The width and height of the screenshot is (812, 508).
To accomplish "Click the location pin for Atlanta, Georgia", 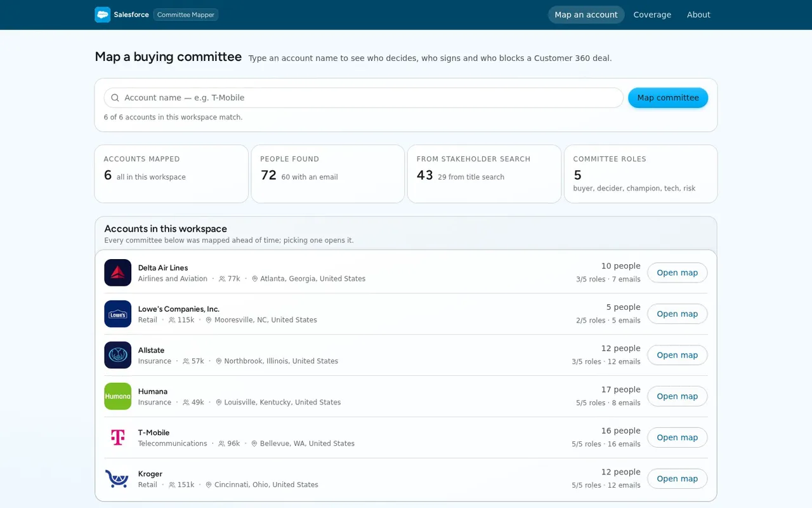I will click(x=255, y=279).
